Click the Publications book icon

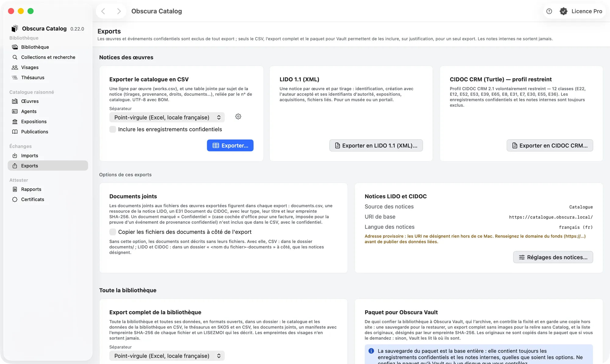(15, 132)
